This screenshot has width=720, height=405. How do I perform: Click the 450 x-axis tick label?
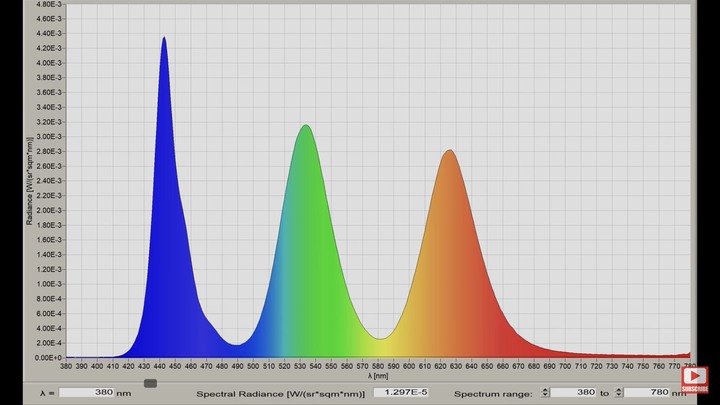tap(175, 366)
